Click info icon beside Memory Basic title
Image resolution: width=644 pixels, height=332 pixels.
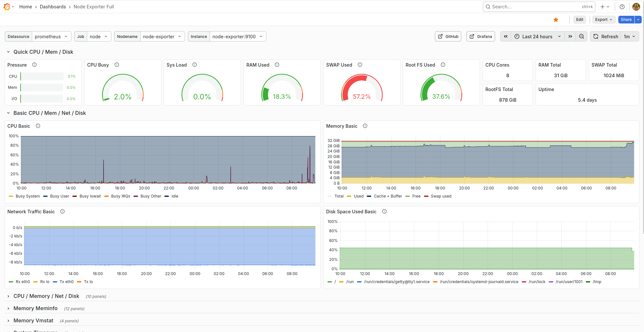365,126
